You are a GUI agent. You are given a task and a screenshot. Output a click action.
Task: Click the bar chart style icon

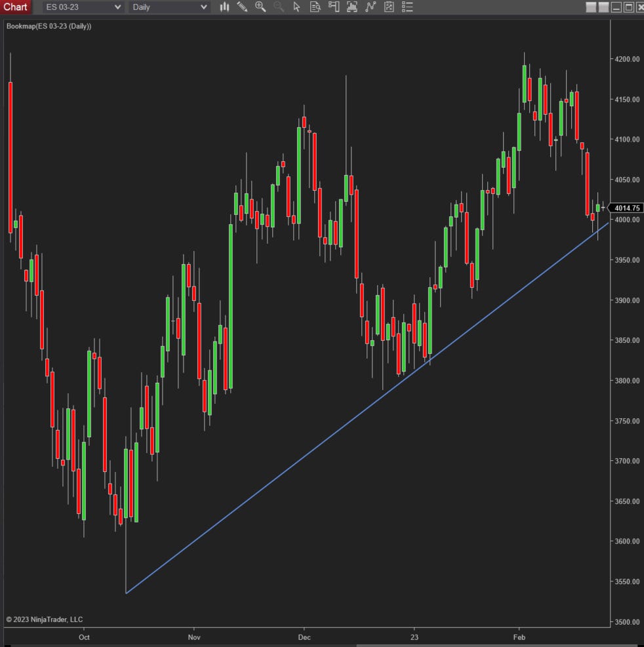coord(224,7)
